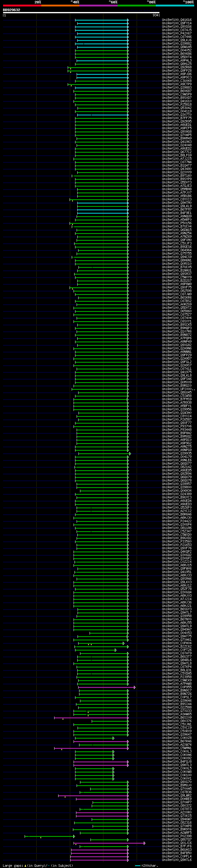Image resolution: width=197 pixels, height=868 pixels.
Task: Click the purple ~60% identity legend segment
Action: (99, 6)
